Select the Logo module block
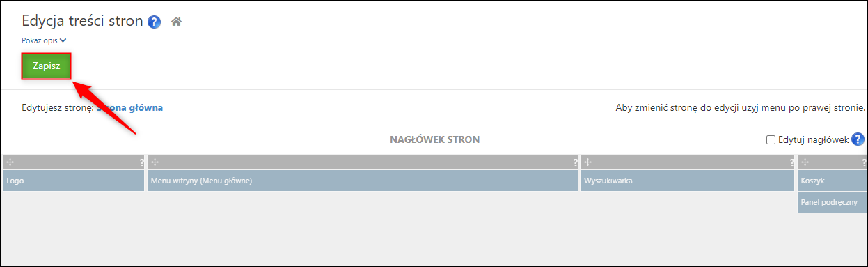 pyautogui.click(x=74, y=181)
